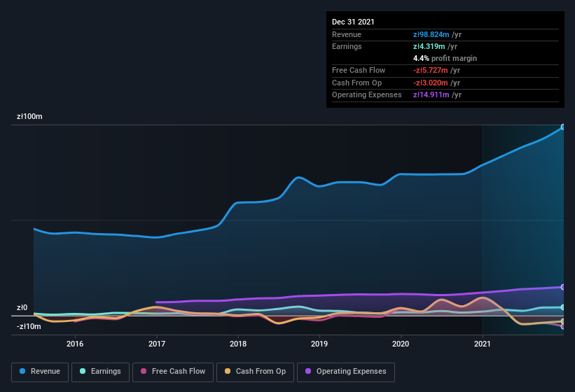Click the 2020 x-axis label
Viewport: 575px width, 392px height.
(x=401, y=344)
